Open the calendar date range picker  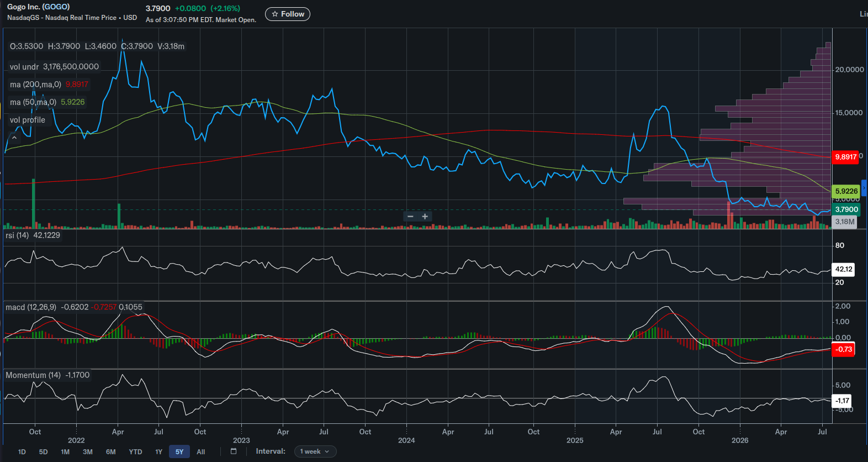pyautogui.click(x=234, y=452)
